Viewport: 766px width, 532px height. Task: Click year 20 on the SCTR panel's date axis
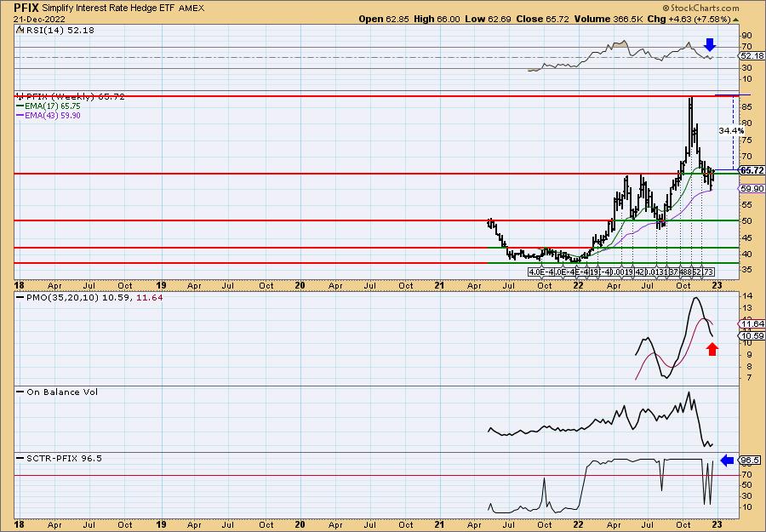coord(300,524)
